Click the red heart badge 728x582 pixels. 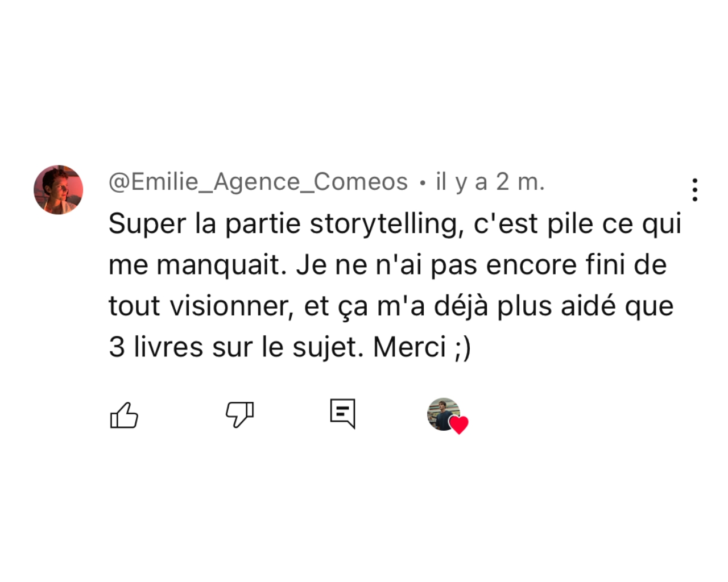[459, 425]
